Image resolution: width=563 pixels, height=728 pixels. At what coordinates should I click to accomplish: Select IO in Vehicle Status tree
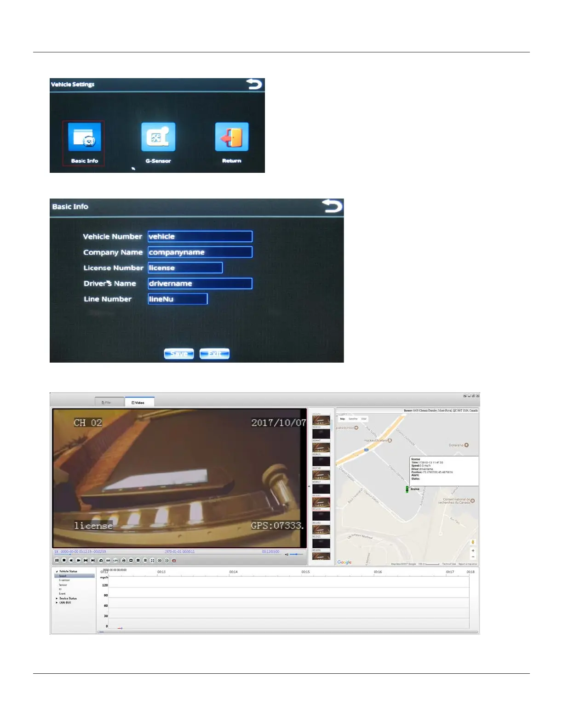click(x=60, y=589)
